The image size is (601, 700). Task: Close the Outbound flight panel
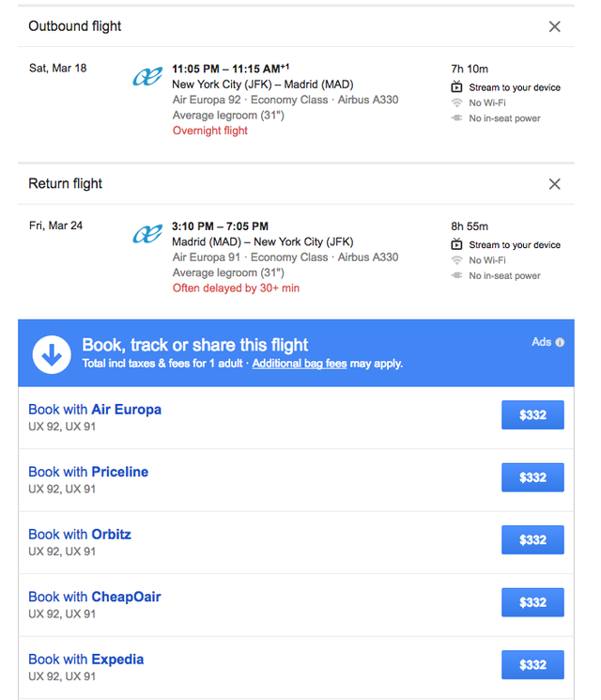click(x=554, y=26)
